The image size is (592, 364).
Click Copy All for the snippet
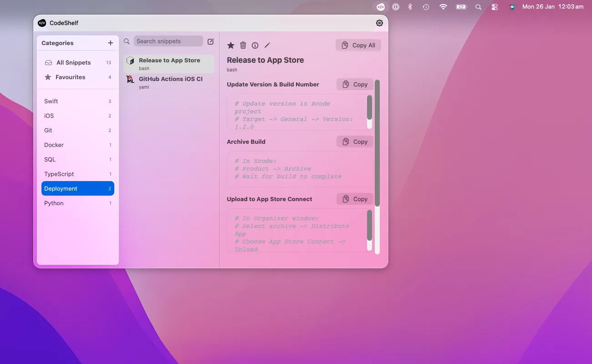click(x=358, y=45)
